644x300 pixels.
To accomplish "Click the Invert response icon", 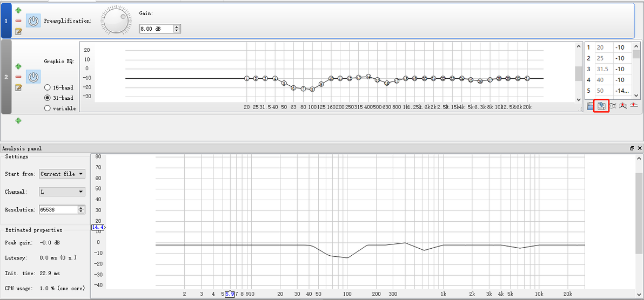I will [x=612, y=106].
